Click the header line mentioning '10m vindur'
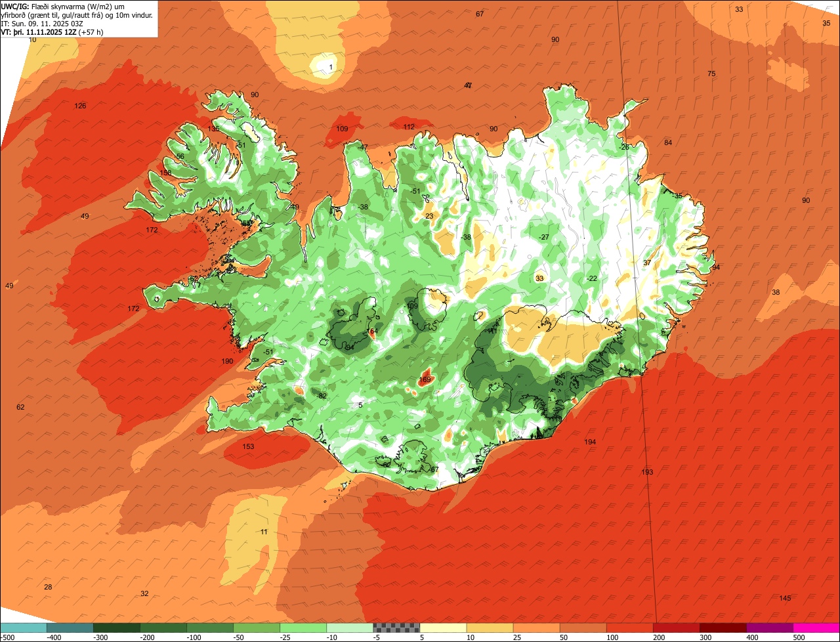This screenshot has height=642, width=840. [77, 15]
